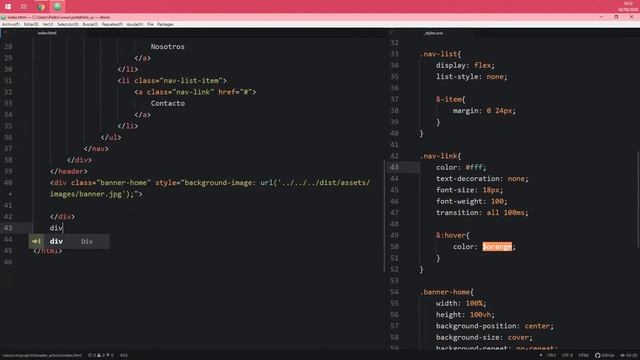Click 'font-weight: 100;' on line 46
This screenshot has height=360, width=640.
pos(472,201)
